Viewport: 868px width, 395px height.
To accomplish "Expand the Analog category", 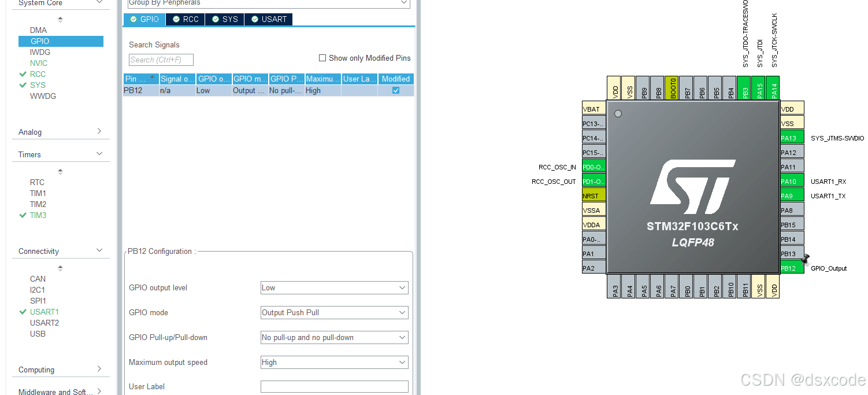I will pos(99,131).
